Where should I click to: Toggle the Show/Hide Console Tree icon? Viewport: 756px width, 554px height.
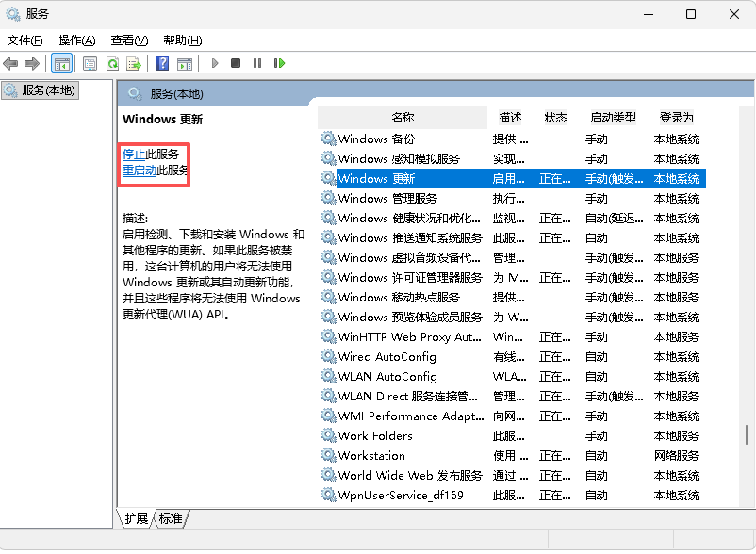coord(62,62)
